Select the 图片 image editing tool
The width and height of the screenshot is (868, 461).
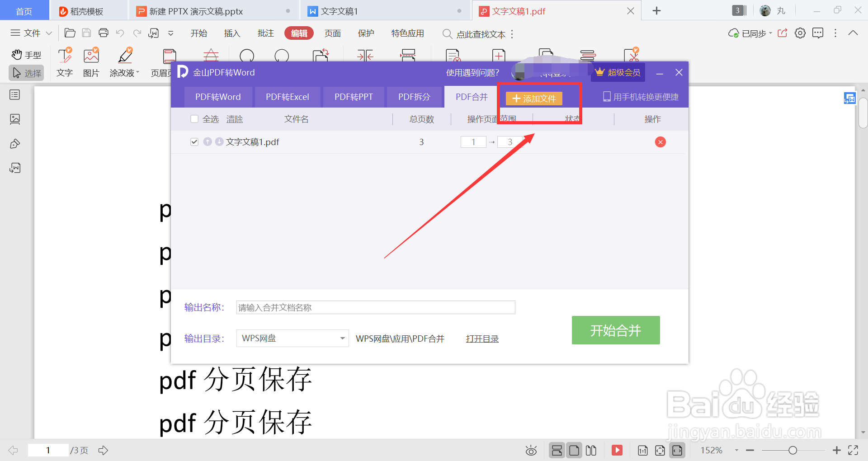point(91,62)
